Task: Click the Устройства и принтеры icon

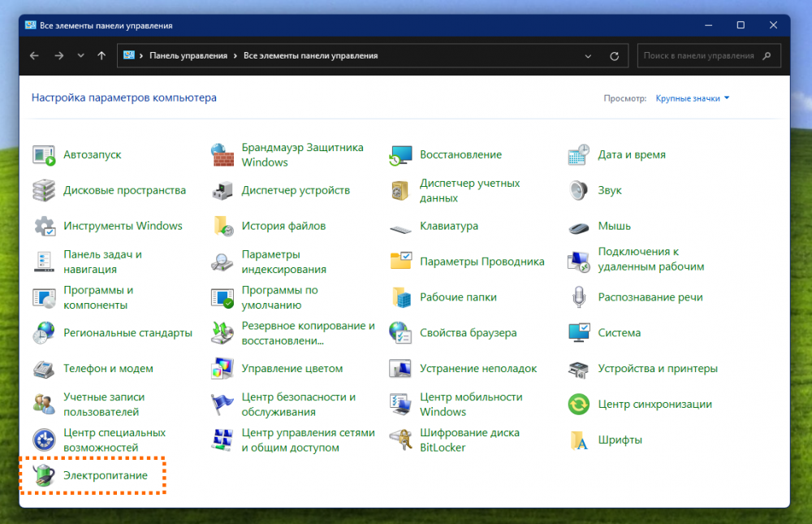Action: click(578, 368)
